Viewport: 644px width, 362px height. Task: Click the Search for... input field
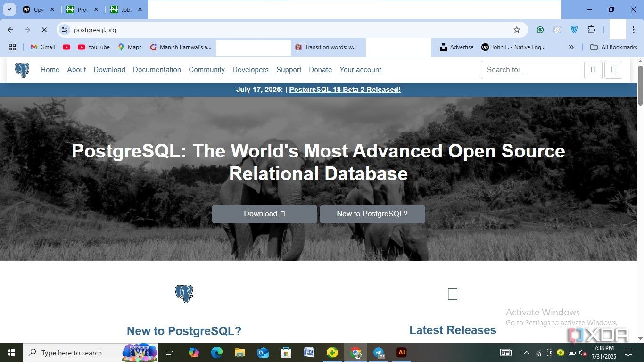(x=532, y=70)
